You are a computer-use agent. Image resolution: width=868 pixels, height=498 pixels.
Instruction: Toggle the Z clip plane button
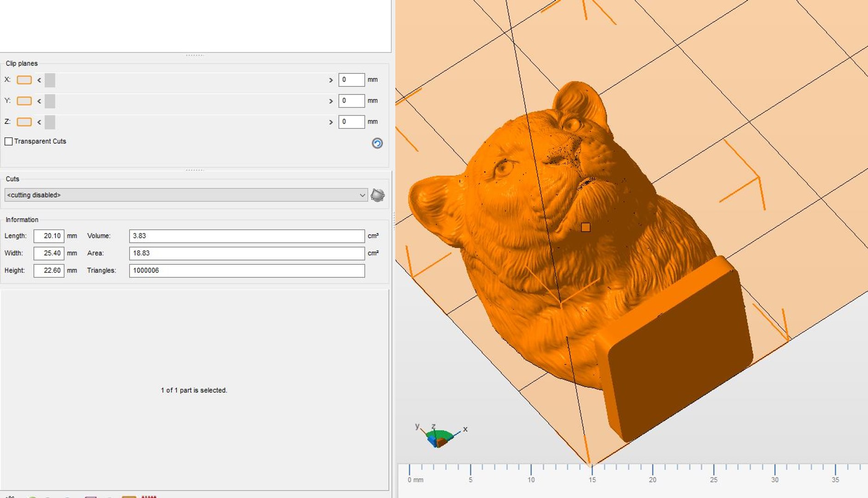[24, 122]
